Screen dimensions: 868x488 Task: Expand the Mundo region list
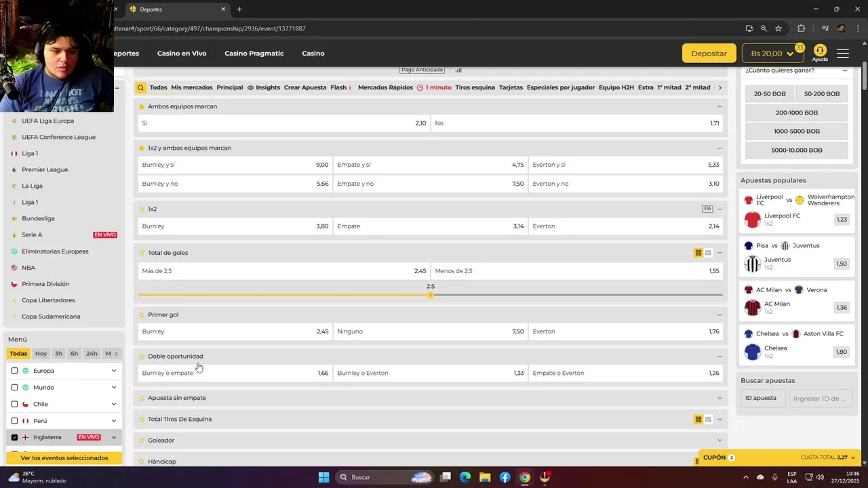click(113, 388)
